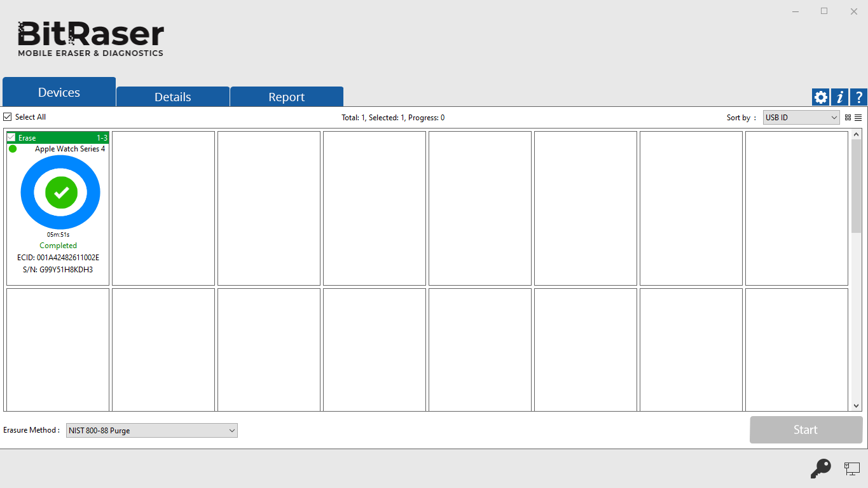Switch to list view icon
Image resolution: width=868 pixels, height=488 pixels.
pyautogui.click(x=858, y=118)
